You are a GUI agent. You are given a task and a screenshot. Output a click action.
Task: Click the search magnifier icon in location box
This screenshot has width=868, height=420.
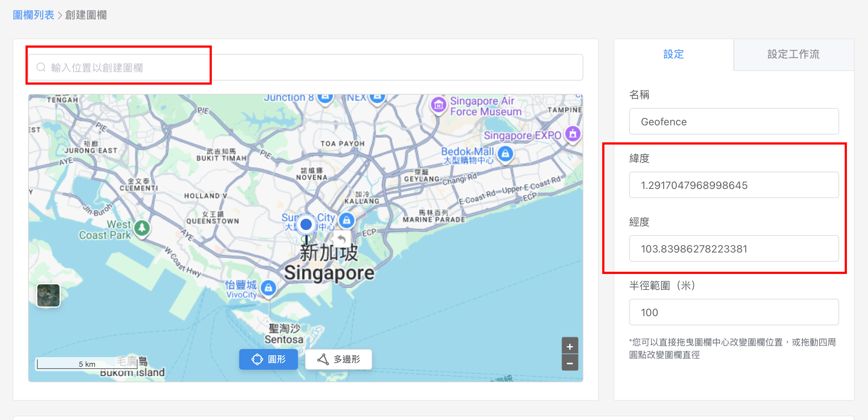pyautogui.click(x=41, y=67)
